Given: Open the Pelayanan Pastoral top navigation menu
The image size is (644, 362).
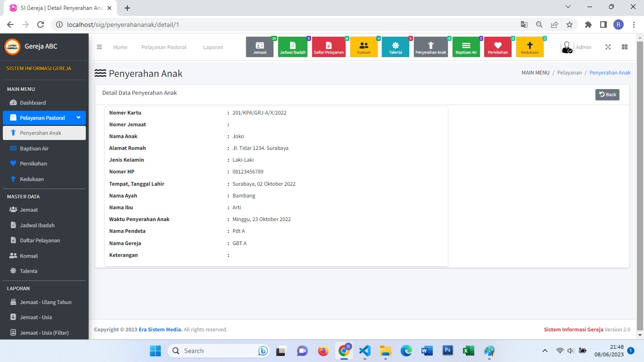Looking at the screenshot, I should 164,47.
